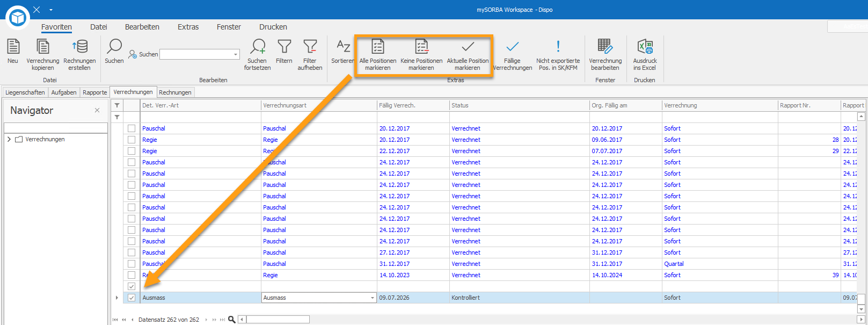
Task: Click Filter aufheben icon
Action: coord(310,46)
